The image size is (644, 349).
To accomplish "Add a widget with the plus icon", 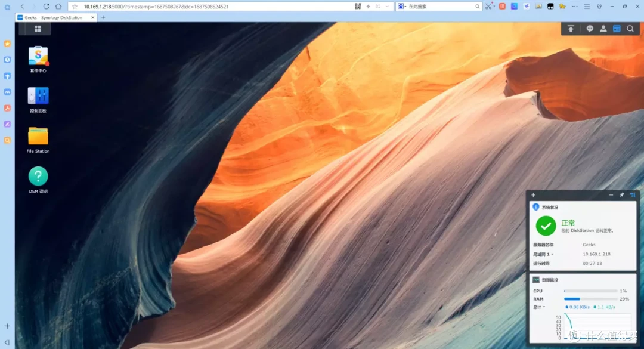I will click(x=533, y=195).
